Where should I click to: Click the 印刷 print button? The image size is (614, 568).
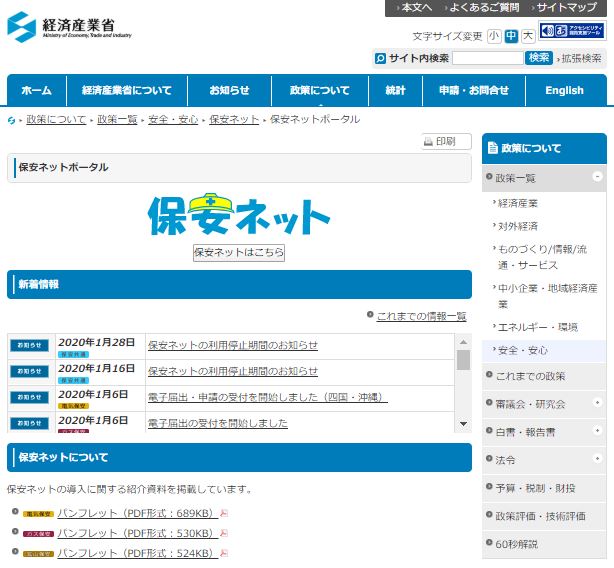coord(446,141)
